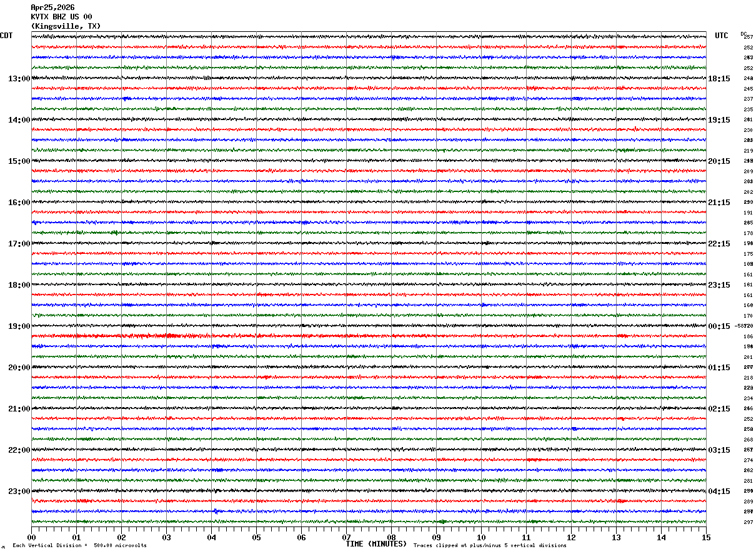Click the 21:00 CDT row label
Screen dimensions: 756x554
click(19, 409)
